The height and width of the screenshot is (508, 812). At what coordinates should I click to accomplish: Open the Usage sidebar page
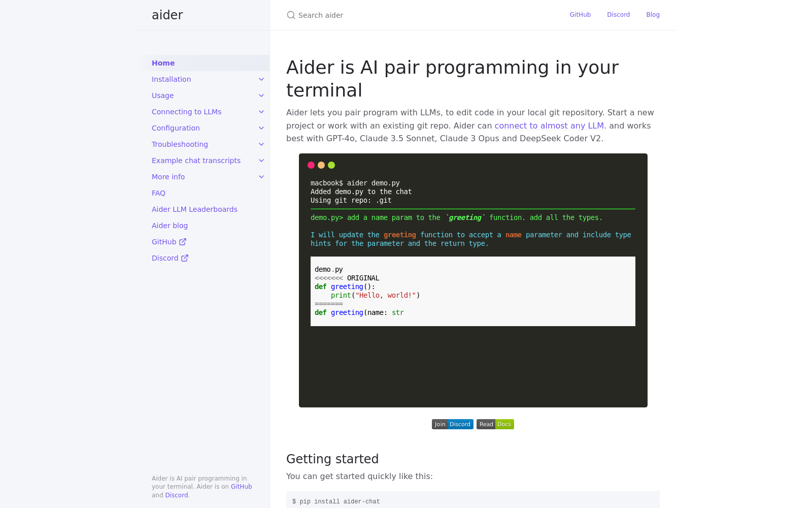click(x=163, y=96)
